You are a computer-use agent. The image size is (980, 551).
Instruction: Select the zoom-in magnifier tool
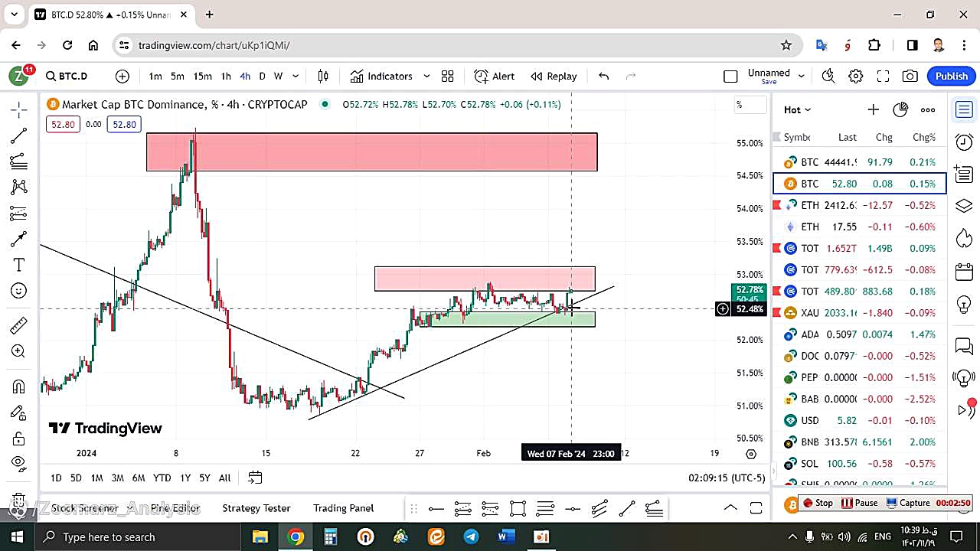point(19,351)
